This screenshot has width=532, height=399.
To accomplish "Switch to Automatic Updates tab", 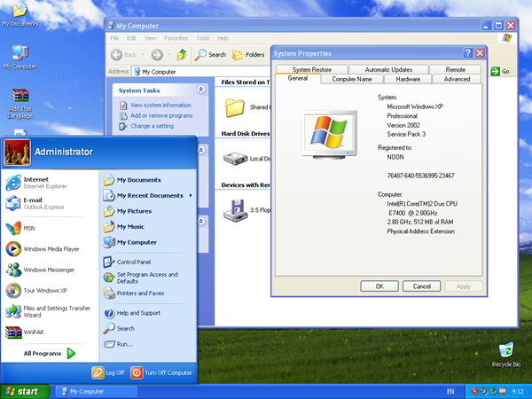I will 389,69.
